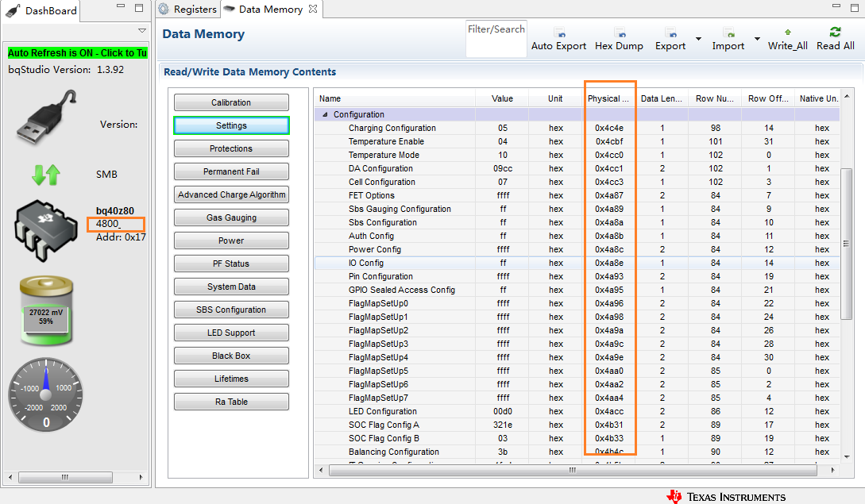Screen dimensions: 865x504
Task: Open the Export dropdown arrow
Action: 698,39
